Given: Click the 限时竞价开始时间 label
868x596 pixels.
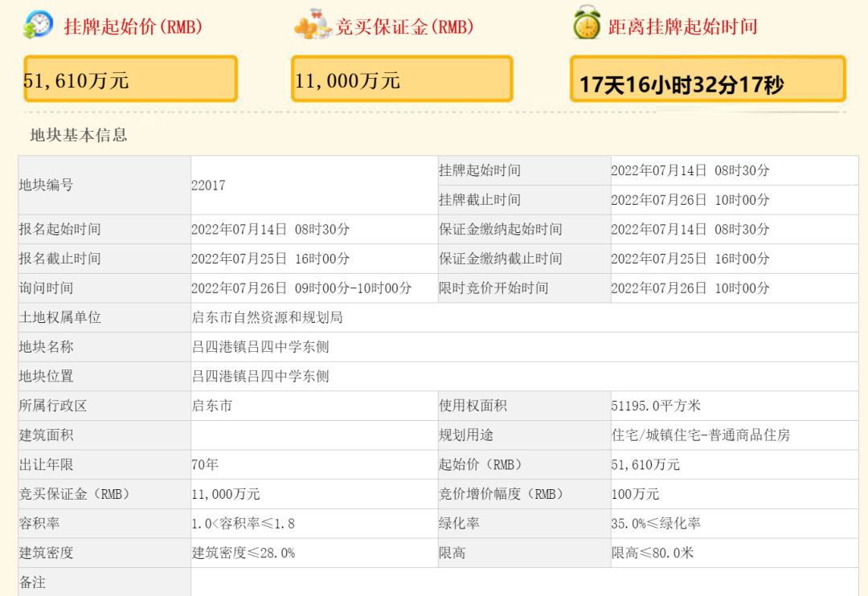Looking at the screenshot, I should pos(493,288).
